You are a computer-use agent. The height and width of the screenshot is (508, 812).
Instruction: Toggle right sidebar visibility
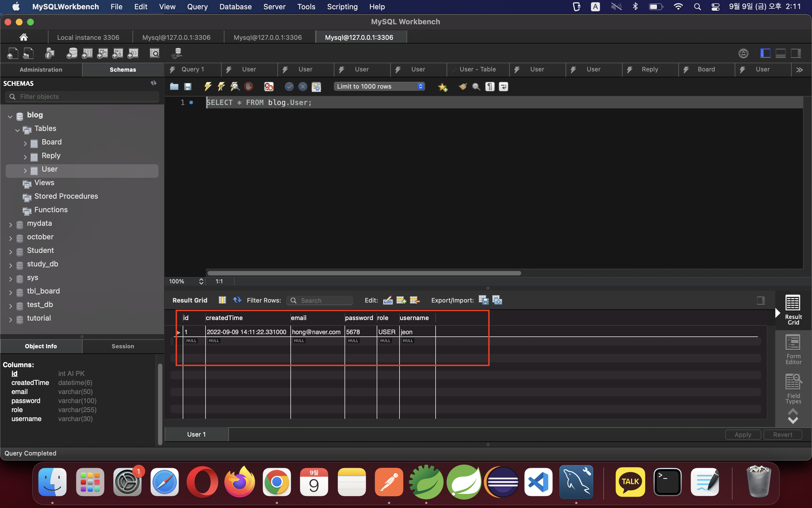(796, 53)
